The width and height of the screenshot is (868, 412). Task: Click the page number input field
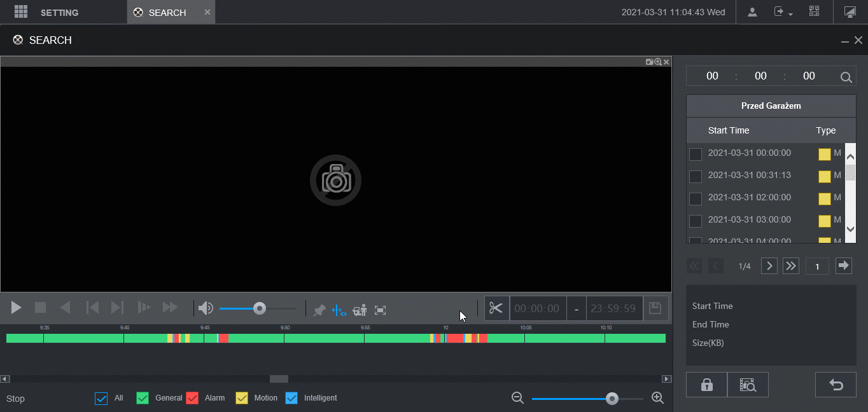pyautogui.click(x=817, y=266)
